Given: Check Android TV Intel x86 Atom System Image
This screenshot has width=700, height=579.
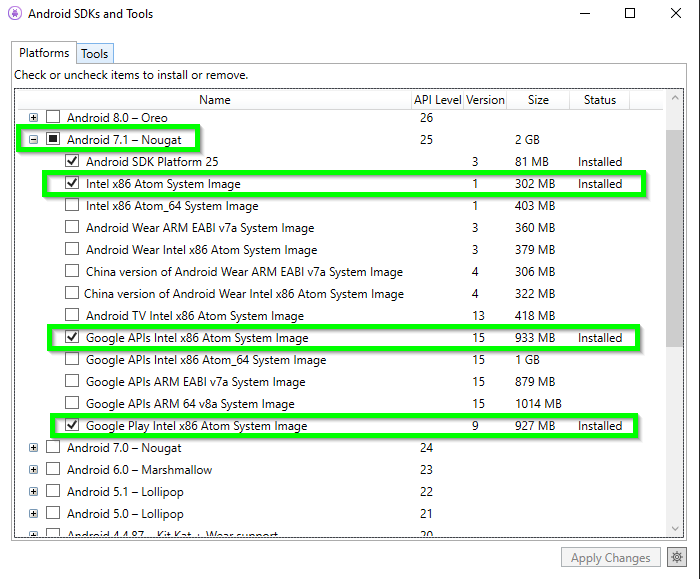Looking at the screenshot, I should point(72,315).
